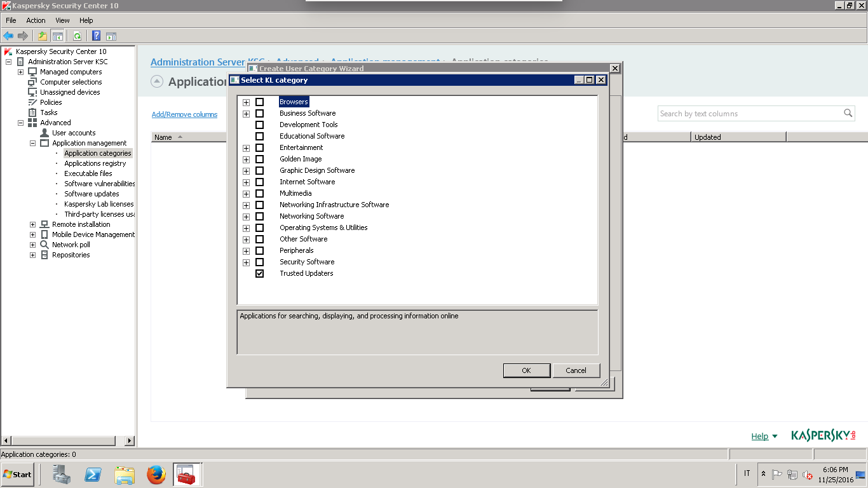
Task: Expand the Peripherals node
Action: [x=247, y=251]
